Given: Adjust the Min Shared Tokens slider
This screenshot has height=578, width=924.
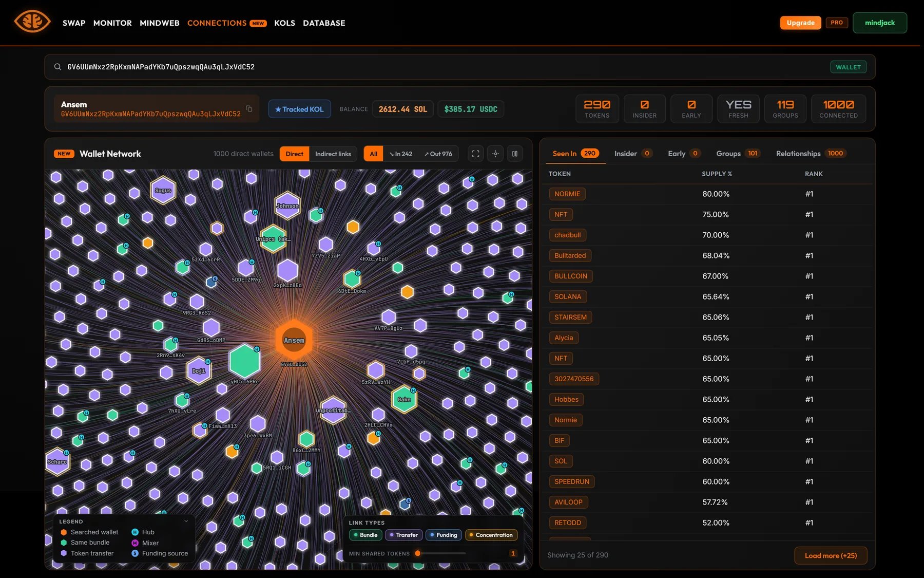Looking at the screenshot, I should [418, 553].
